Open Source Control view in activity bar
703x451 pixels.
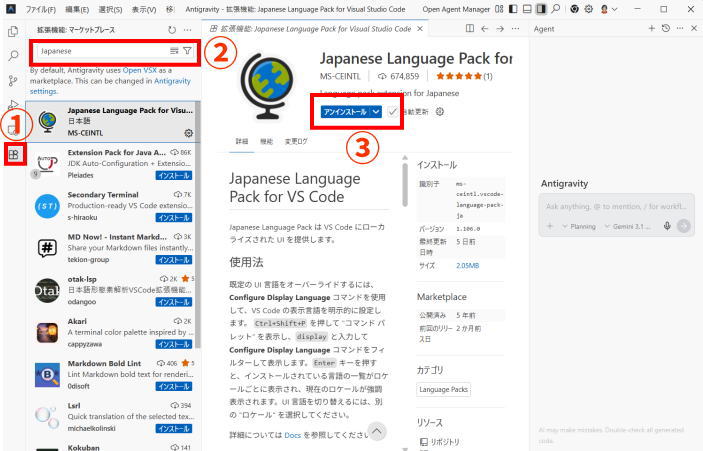[13, 79]
